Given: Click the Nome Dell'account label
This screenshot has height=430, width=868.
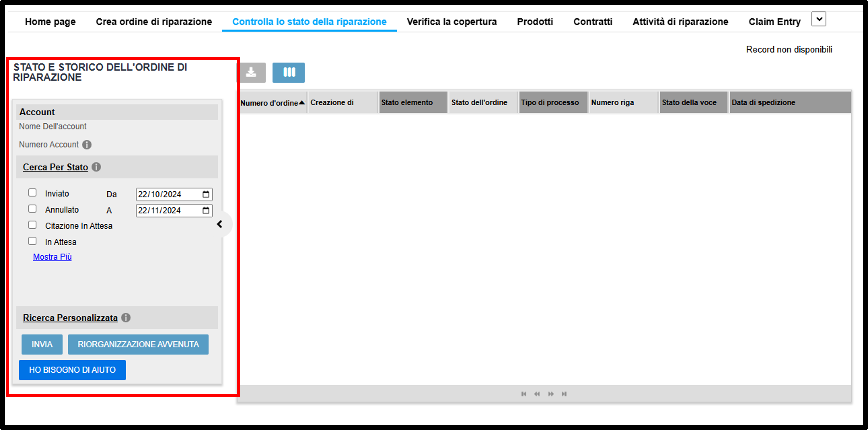Looking at the screenshot, I should (53, 126).
